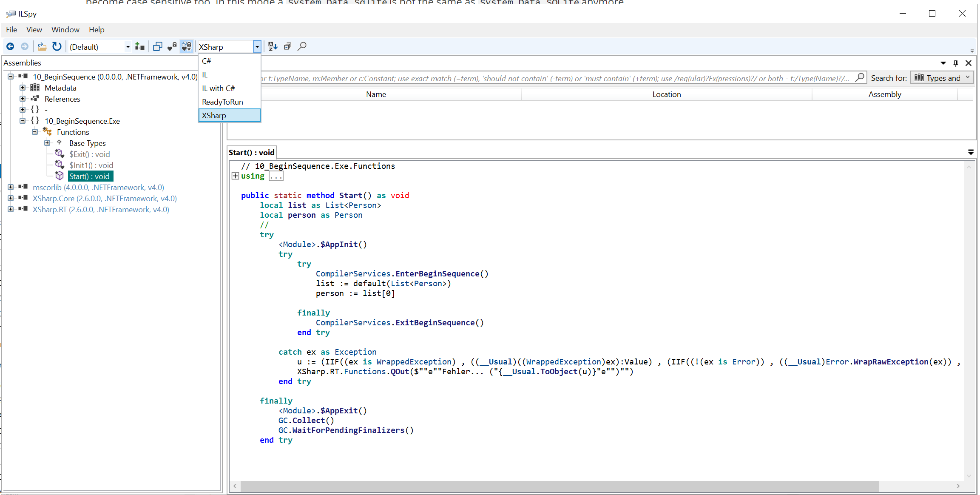Image resolution: width=980 pixels, height=495 pixels.
Task: Select the Metadata tree item
Action: point(60,88)
